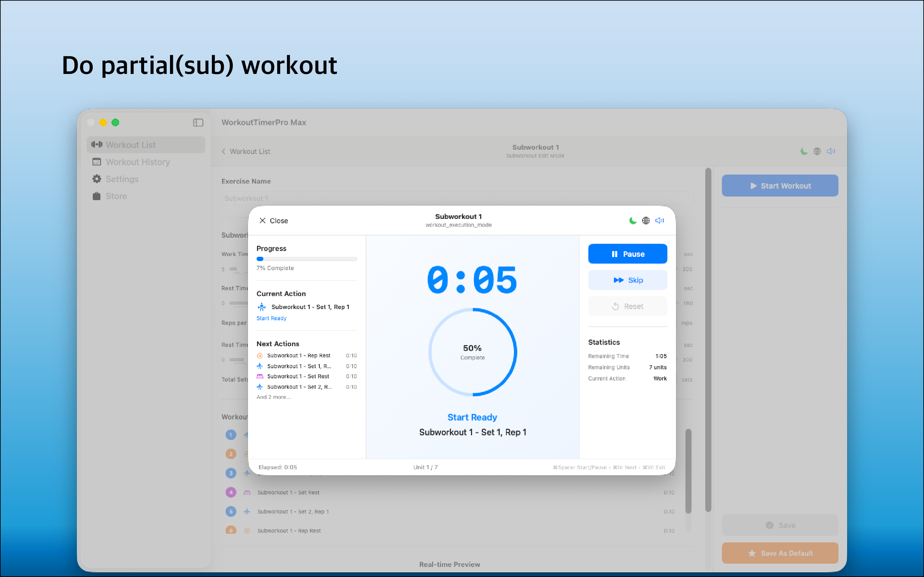Select the Workout List dumbbell icon in sidebar
This screenshot has height=577, width=924.
[97, 145]
